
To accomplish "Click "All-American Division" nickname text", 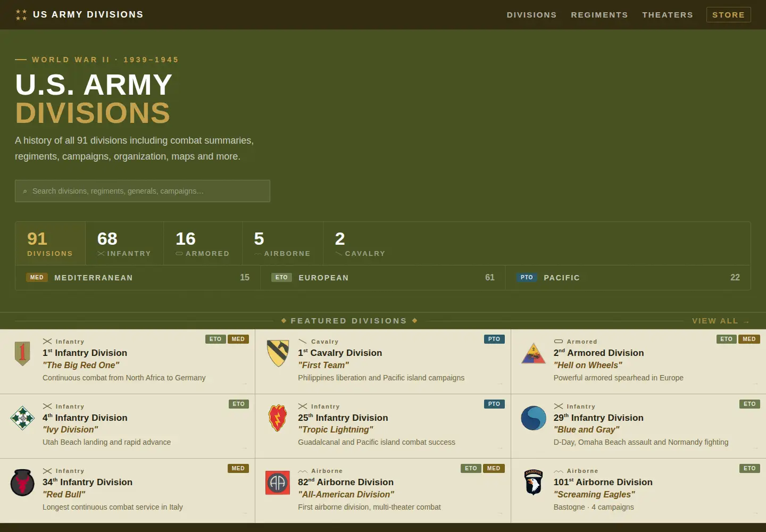I will 346,494.
